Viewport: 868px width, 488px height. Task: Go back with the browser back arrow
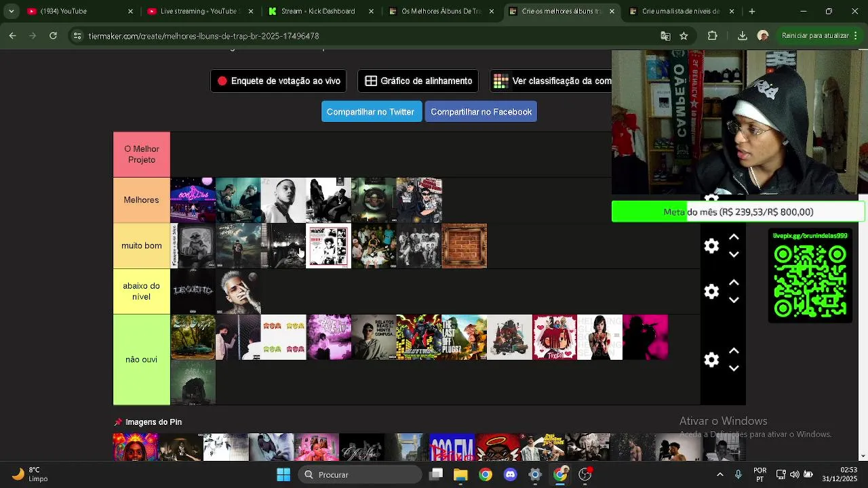(13, 36)
